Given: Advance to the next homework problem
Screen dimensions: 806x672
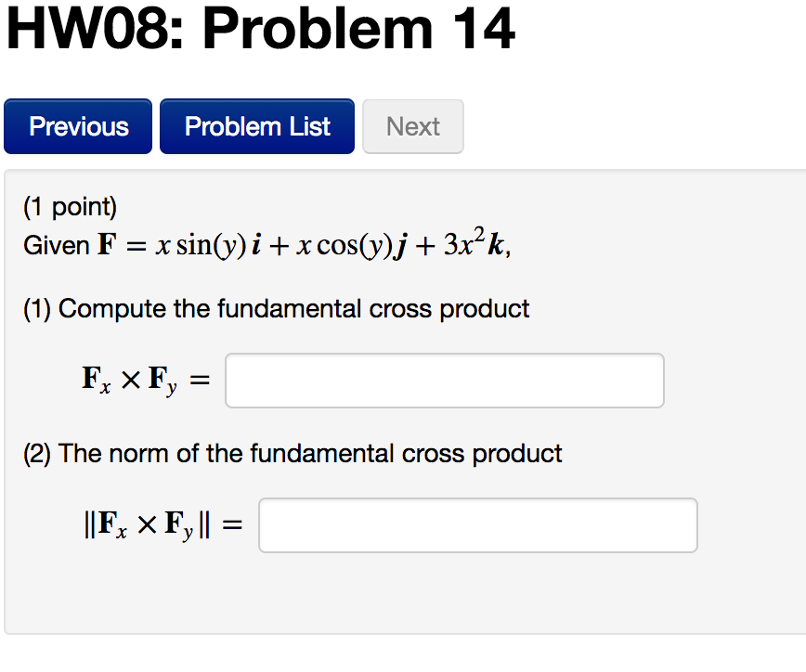Looking at the screenshot, I should point(412,126).
